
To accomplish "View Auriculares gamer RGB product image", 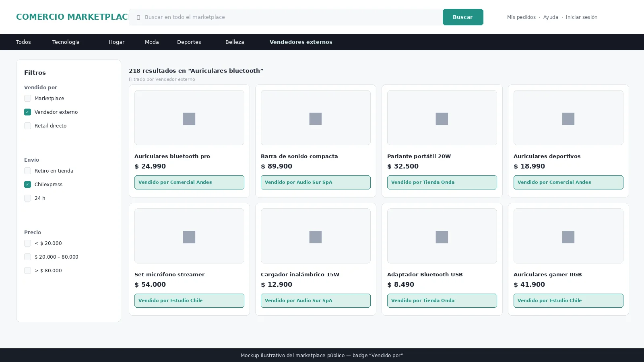I will (568, 236).
